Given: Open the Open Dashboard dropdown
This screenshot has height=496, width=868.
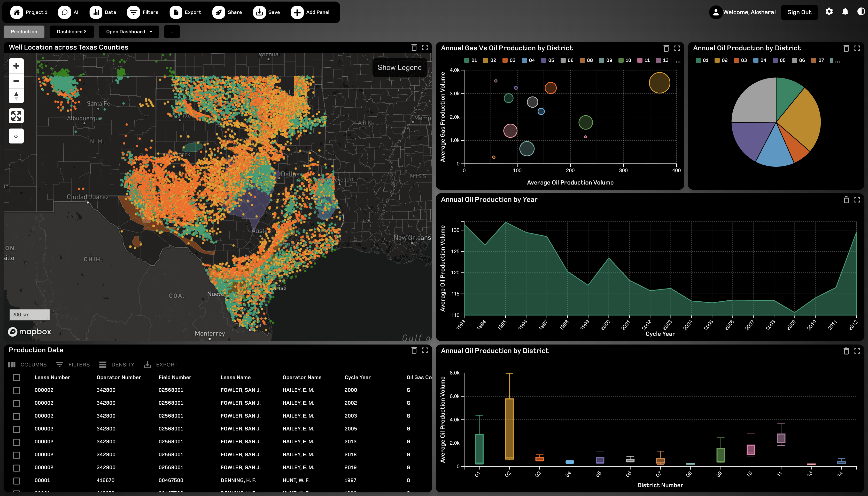Looking at the screenshot, I should [129, 32].
